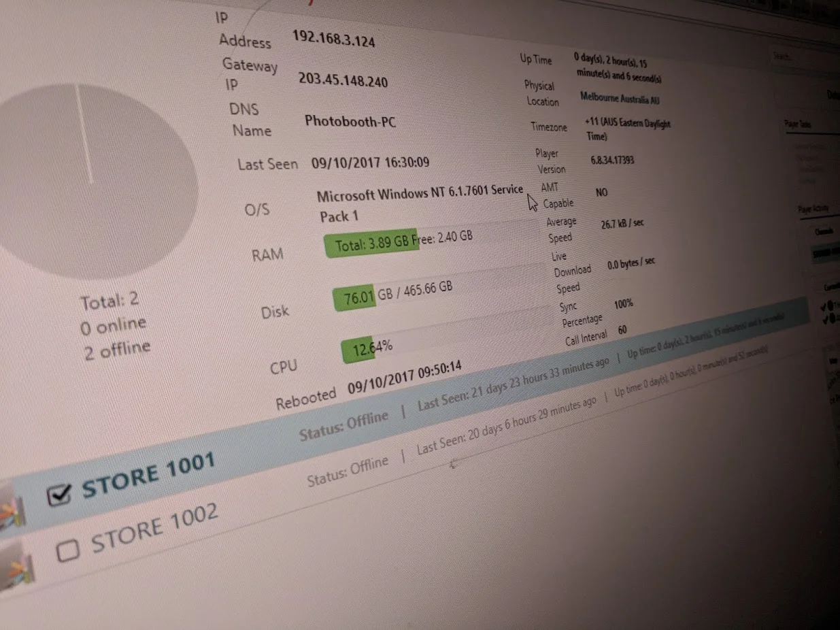Click the 0 online count
This screenshot has width=840, height=630.
112,326
